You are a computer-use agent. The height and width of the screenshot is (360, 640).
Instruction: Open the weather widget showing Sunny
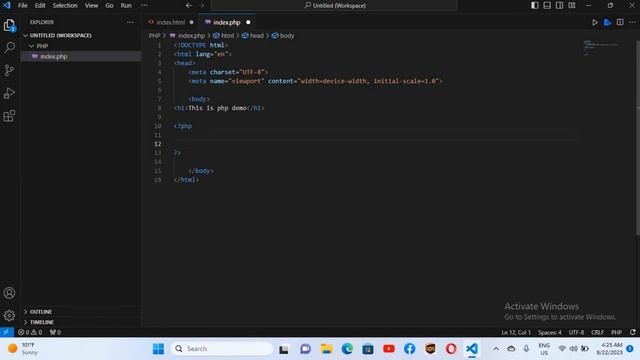[x=24, y=349]
